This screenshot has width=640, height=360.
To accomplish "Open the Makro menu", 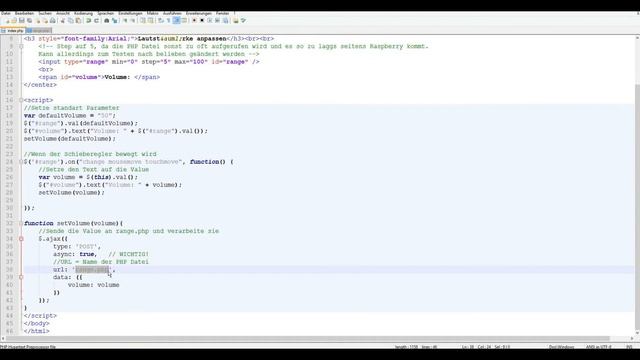I will (152, 13).
